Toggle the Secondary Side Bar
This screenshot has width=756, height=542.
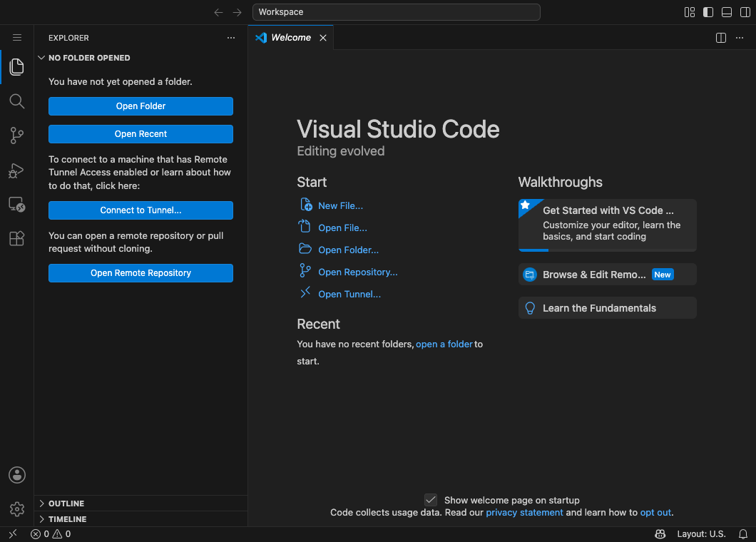745,13
